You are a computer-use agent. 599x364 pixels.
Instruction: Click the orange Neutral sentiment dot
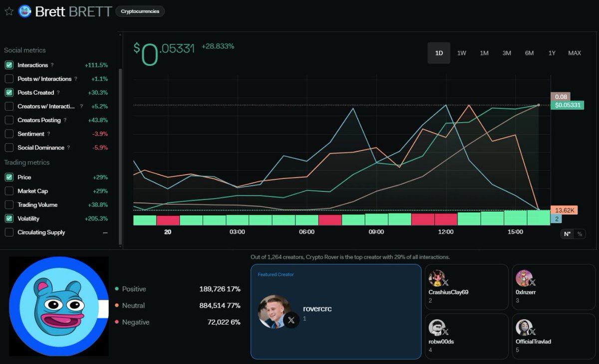coord(116,306)
